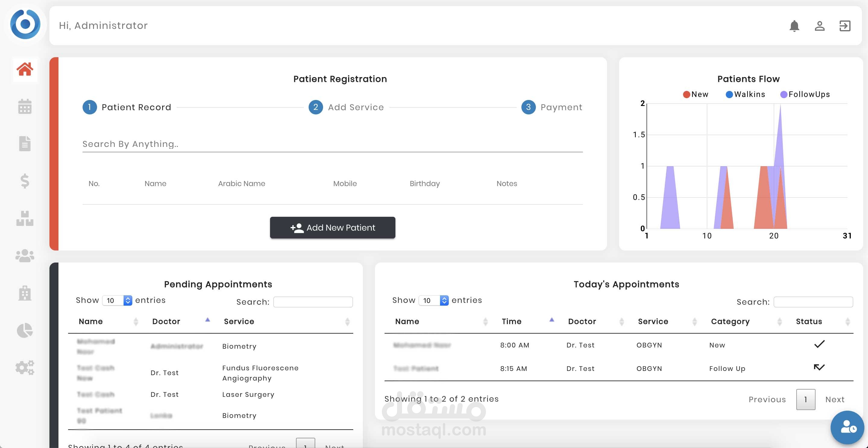Open the calendar icon in sidebar
Viewport: 868px width, 448px height.
pyautogui.click(x=25, y=107)
